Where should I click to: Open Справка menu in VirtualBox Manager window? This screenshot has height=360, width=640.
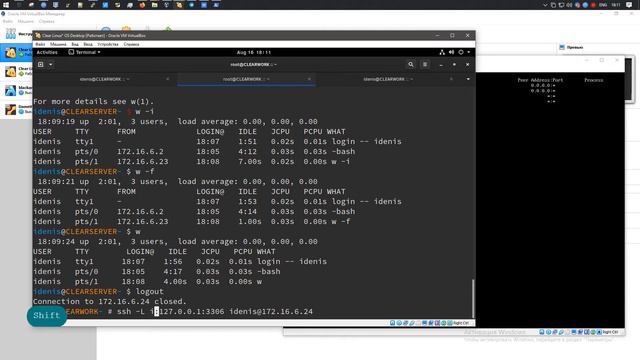(x=46, y=21)
